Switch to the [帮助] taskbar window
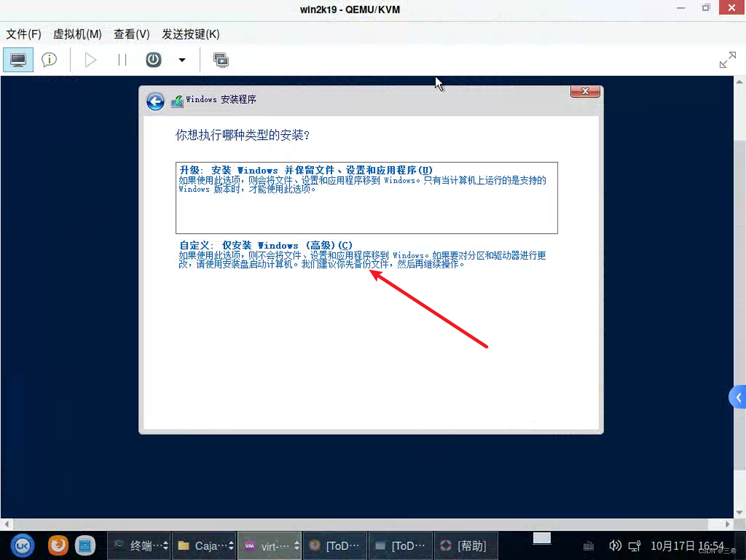 466,545
